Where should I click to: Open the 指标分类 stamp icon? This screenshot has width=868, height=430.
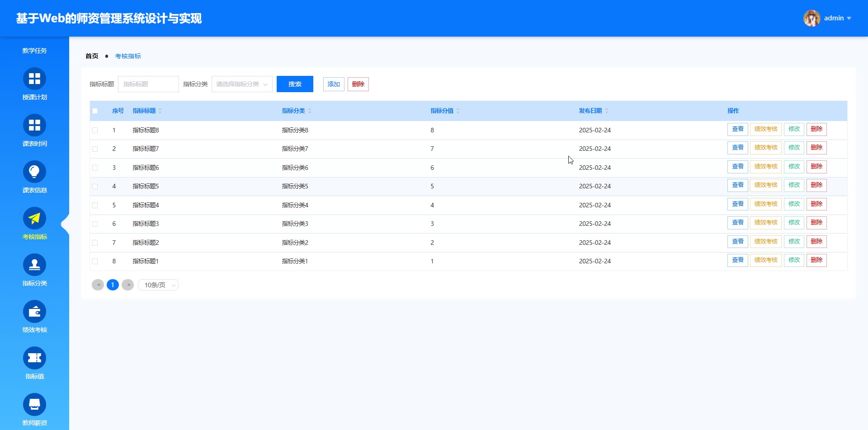click(34, 265)
